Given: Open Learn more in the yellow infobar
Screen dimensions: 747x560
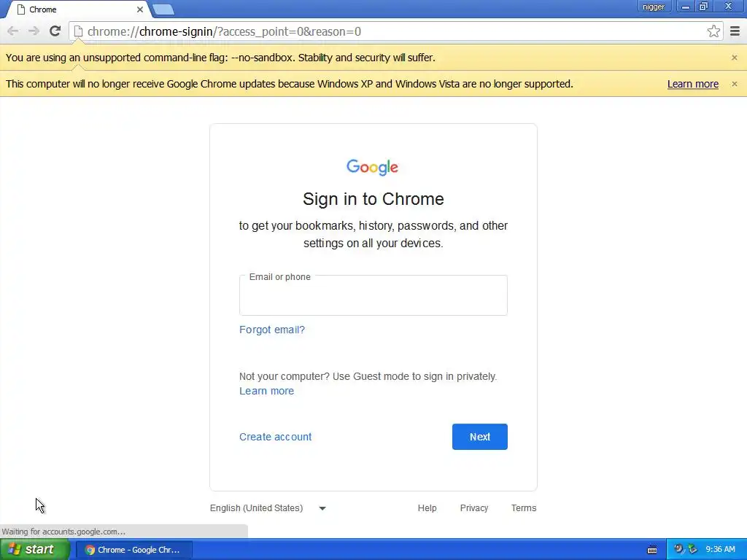Looking at the screenshot, I should coord(693,84).
